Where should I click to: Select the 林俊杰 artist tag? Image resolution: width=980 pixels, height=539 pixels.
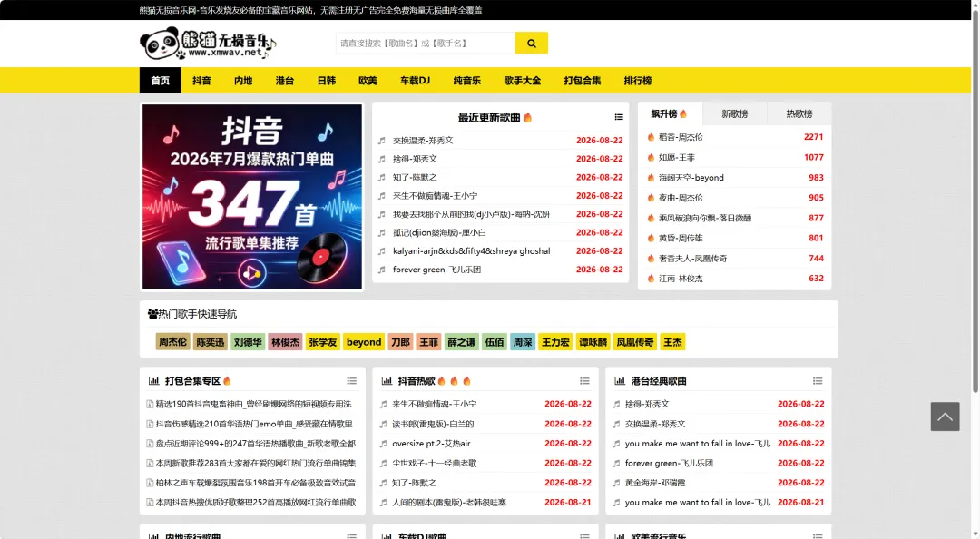click(x=285, y=342)
